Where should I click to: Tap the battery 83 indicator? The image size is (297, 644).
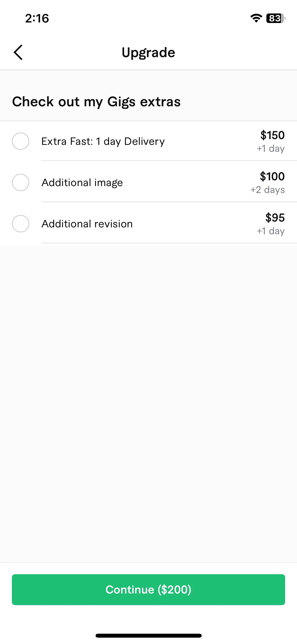pyautogui.click(x=276, y=18)
